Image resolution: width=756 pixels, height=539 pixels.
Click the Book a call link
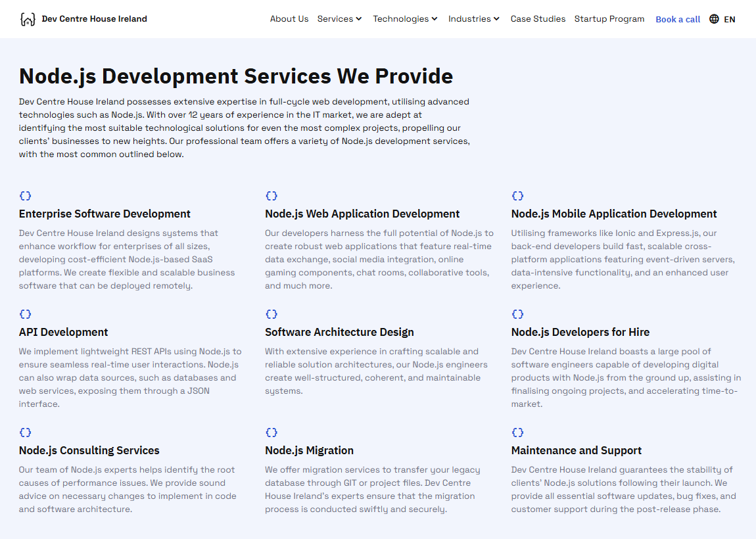tap(678, 19)
